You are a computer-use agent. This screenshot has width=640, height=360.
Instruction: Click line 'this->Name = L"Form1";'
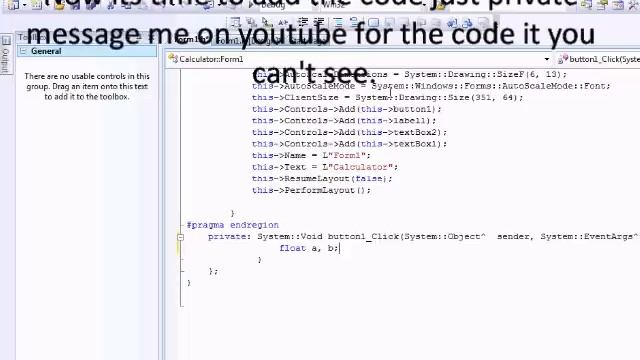click(x=311, y=156)
